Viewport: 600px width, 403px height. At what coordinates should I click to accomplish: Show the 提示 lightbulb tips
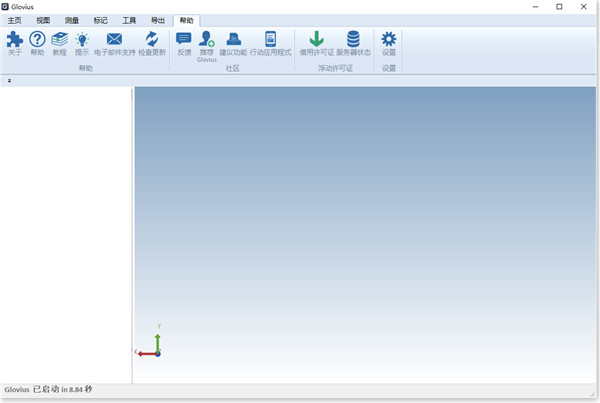click(82, 41)
